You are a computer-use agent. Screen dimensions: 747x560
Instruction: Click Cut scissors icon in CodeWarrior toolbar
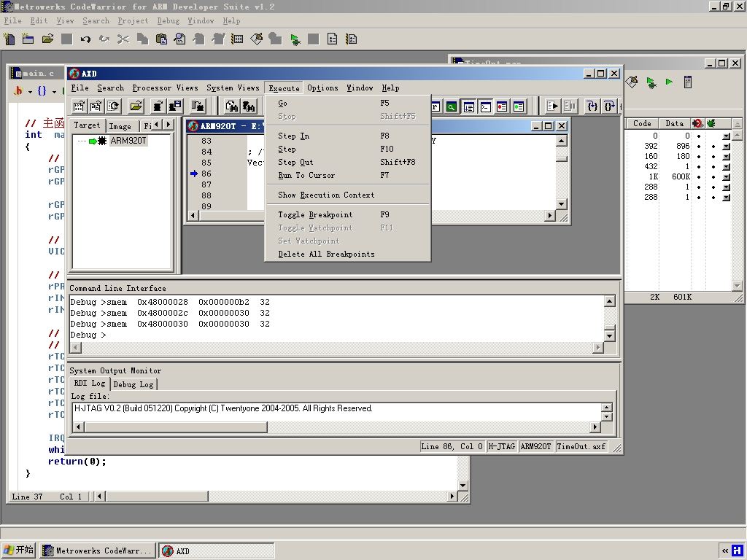tap(123, 39)
